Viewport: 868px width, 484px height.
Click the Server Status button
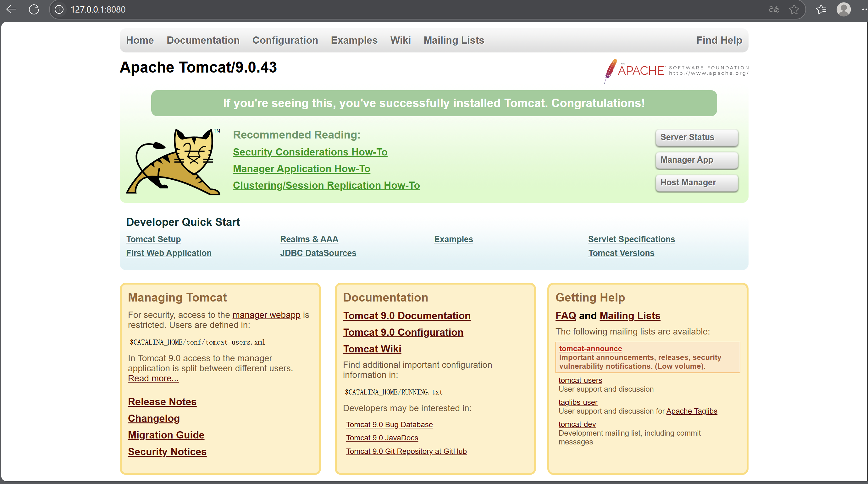point(696,137)
